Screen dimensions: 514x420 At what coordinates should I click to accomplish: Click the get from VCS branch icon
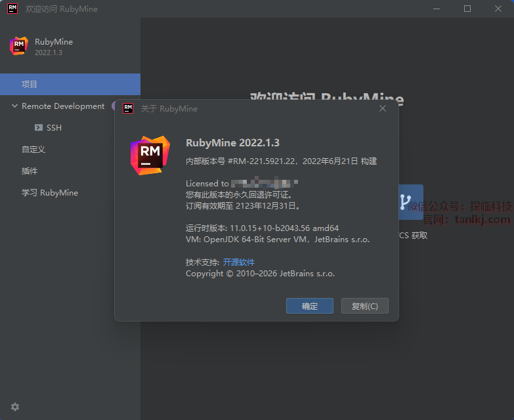411,202
